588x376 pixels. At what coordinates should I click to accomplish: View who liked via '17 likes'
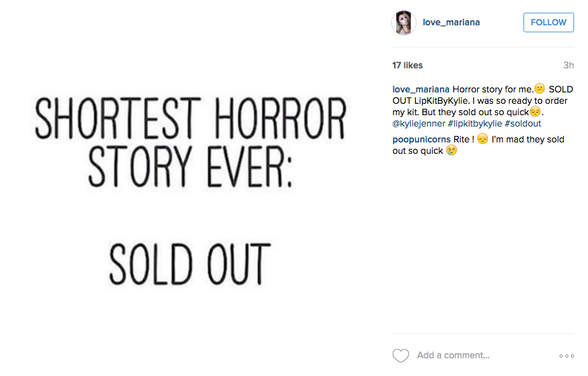pos(408,65)
